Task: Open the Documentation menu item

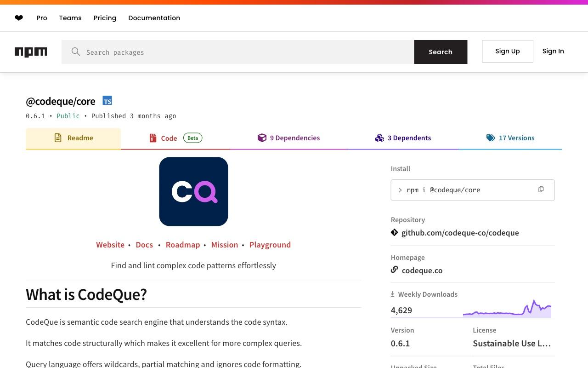Action: (x=154, y=18)
